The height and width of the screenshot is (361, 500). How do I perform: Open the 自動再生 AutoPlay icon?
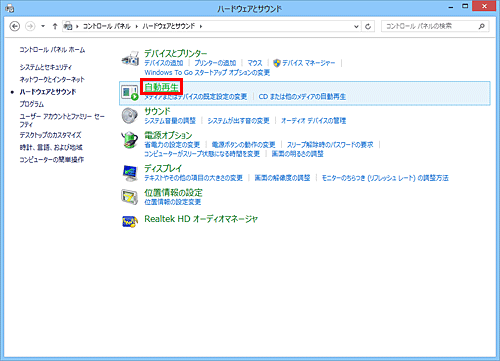(x=130, y=92)
